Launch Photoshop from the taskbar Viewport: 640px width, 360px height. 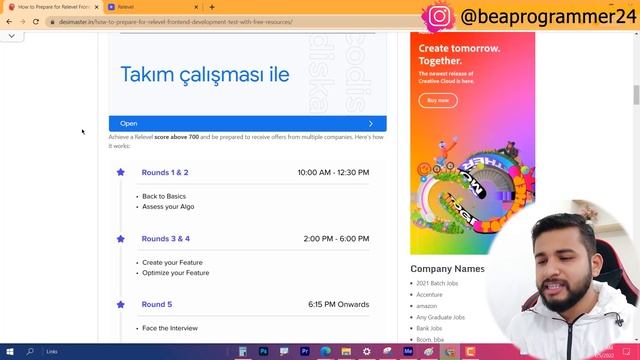click(263, 351)
